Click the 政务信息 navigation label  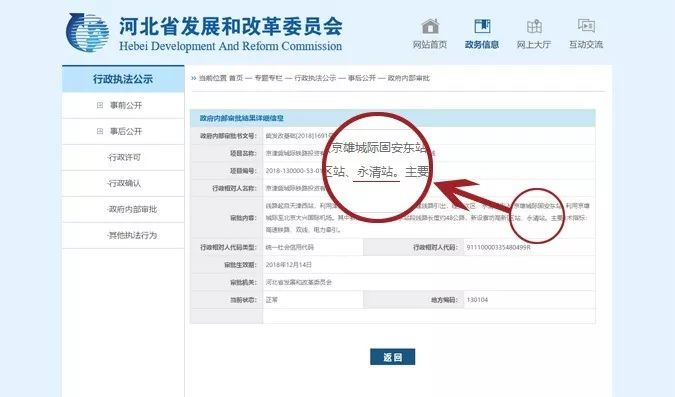482,45
